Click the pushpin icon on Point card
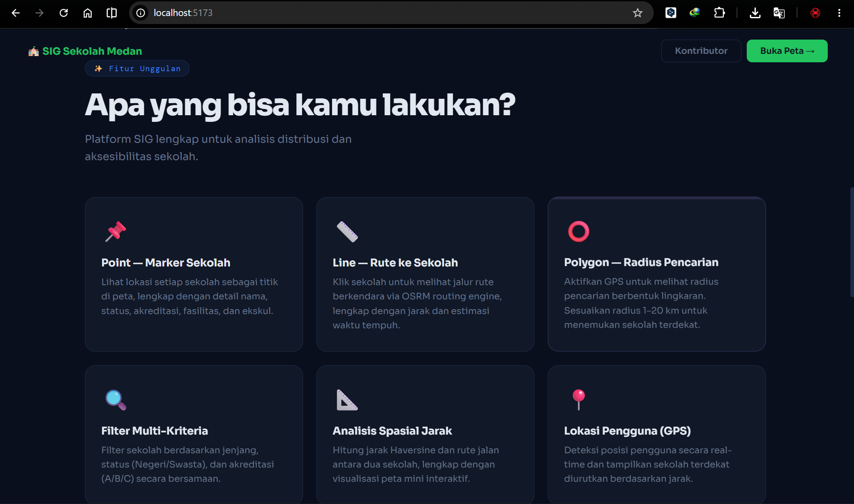Image resolution: width=854 pixels, height=504 pixels. point(116,231)
